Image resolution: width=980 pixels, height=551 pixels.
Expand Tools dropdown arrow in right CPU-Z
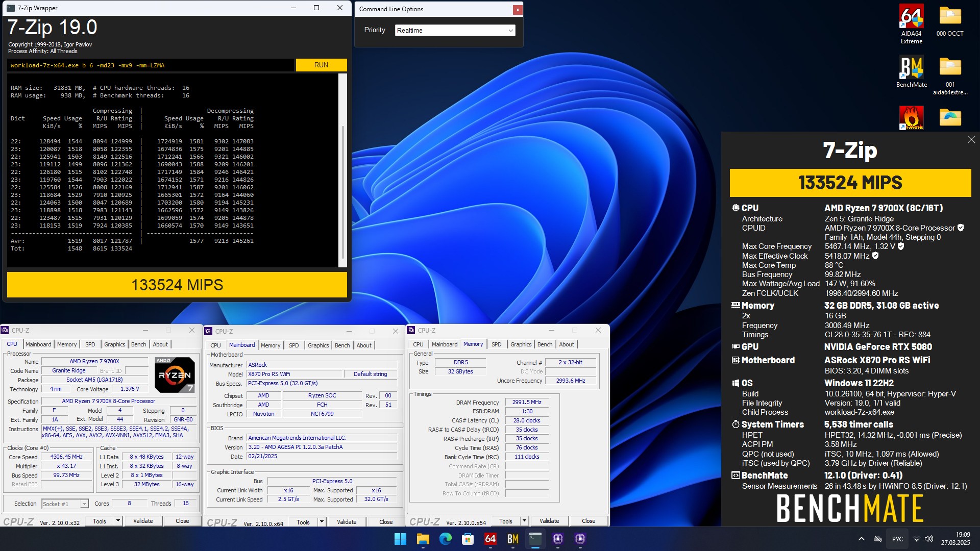pyautogui.click(x=524, y=521)
